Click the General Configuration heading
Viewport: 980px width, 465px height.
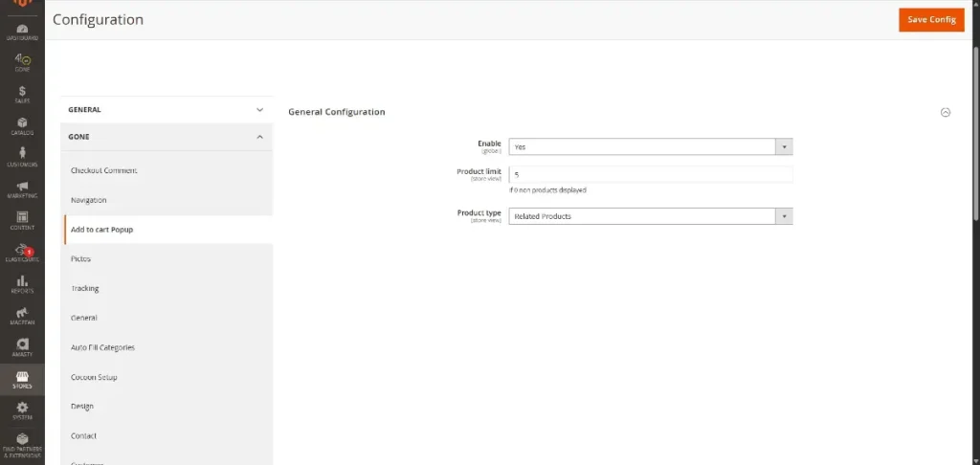[336, 112]
